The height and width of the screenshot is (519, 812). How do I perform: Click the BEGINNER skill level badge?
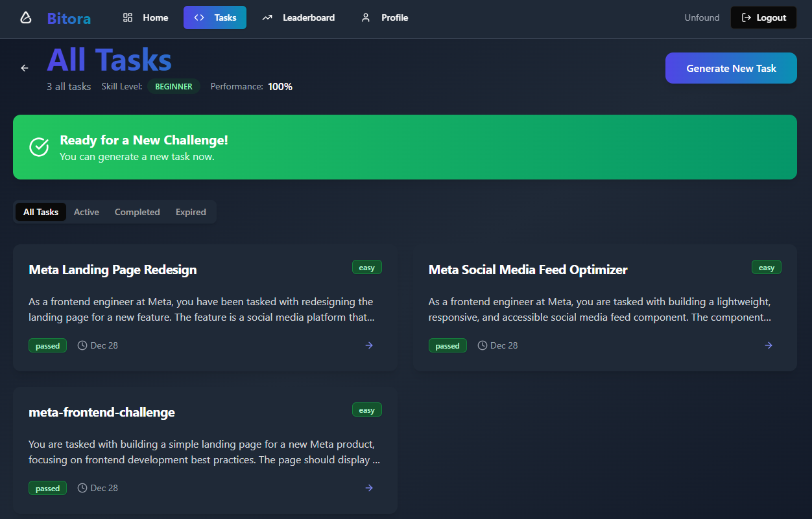pos(173,86)
